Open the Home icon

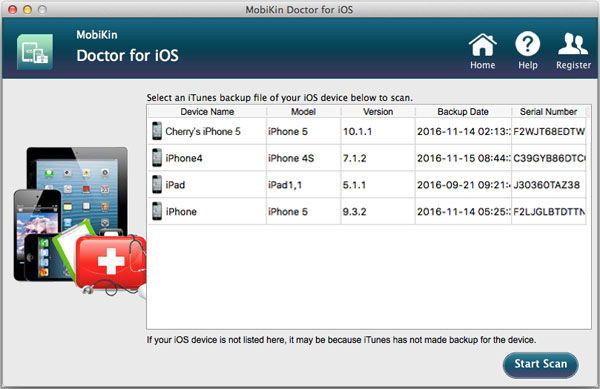483,45
